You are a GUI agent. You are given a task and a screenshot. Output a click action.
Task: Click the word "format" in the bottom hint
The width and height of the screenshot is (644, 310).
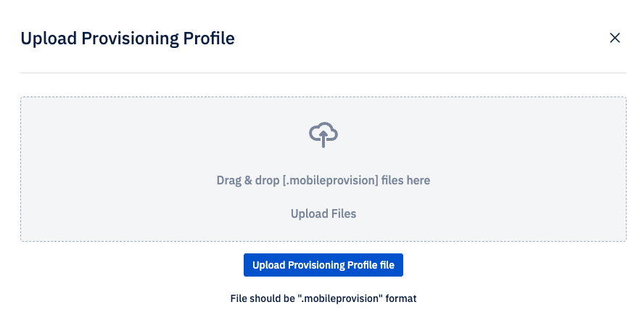[x=400, y=298]
